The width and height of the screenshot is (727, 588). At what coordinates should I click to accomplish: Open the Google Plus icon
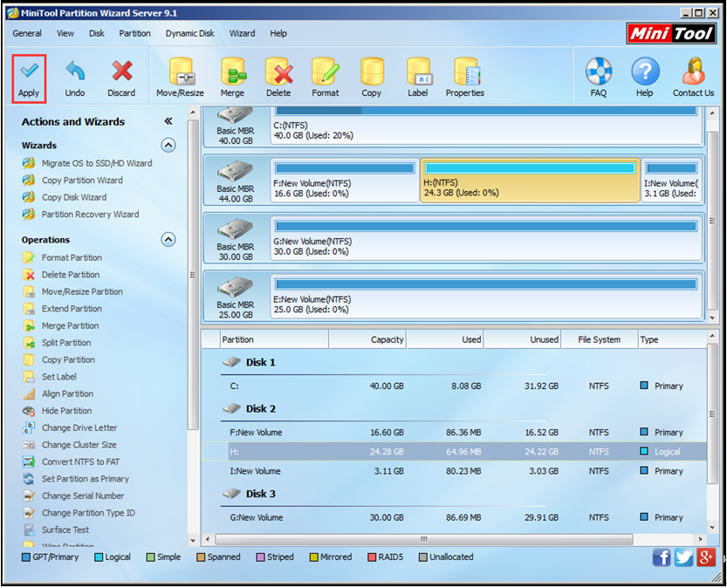click(706, 557)
